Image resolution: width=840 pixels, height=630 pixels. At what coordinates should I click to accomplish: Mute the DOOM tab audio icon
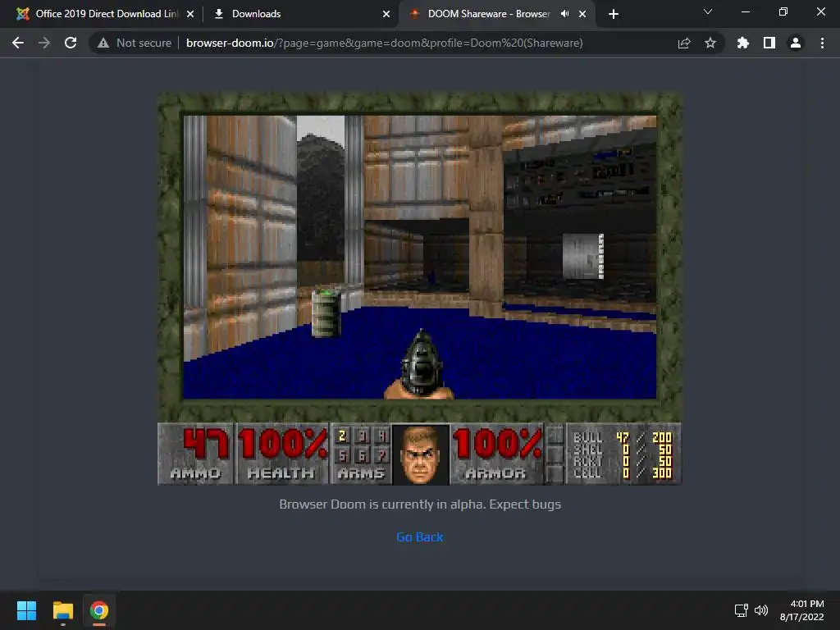tap(564, 14)
